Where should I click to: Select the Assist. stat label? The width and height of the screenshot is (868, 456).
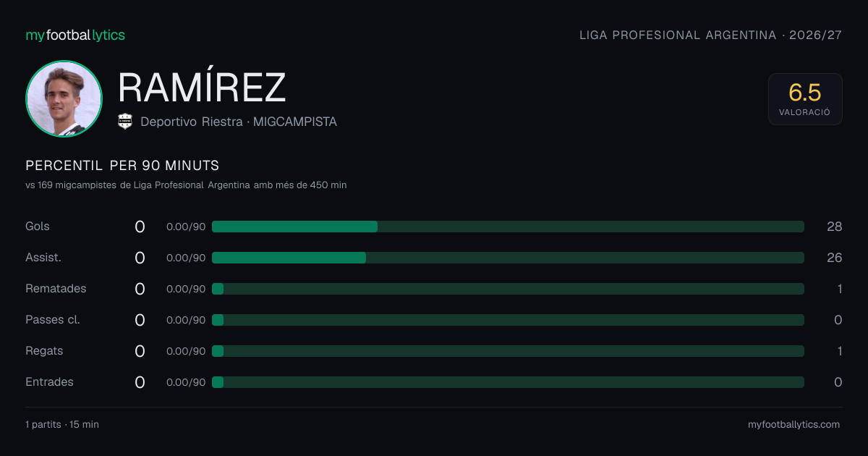click(43, 258)
